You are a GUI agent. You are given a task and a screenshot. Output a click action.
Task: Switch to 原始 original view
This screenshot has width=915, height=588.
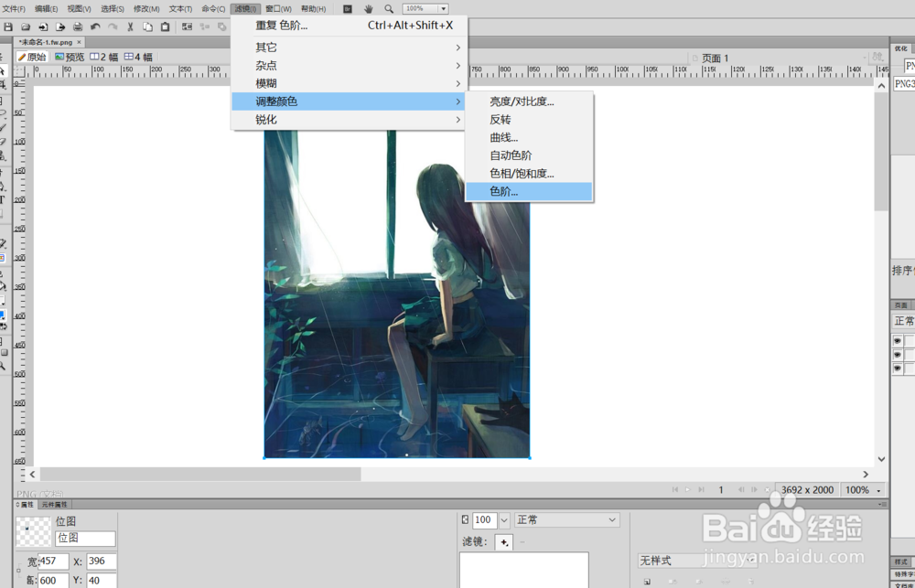coord(31,57)
